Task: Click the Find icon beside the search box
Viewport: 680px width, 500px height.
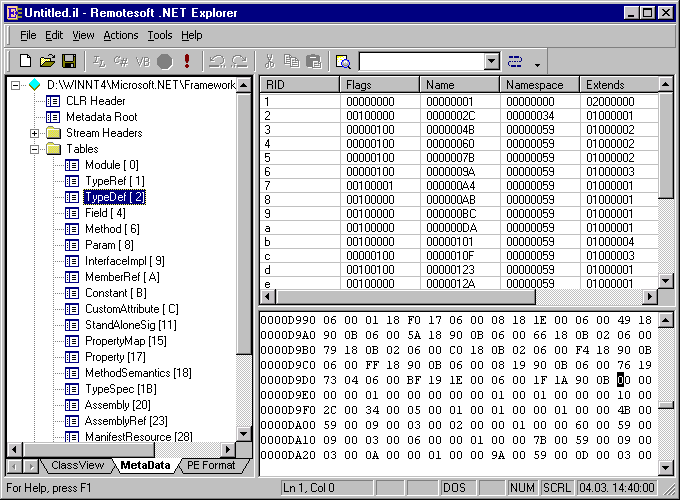Action: (x=343, y=61)
